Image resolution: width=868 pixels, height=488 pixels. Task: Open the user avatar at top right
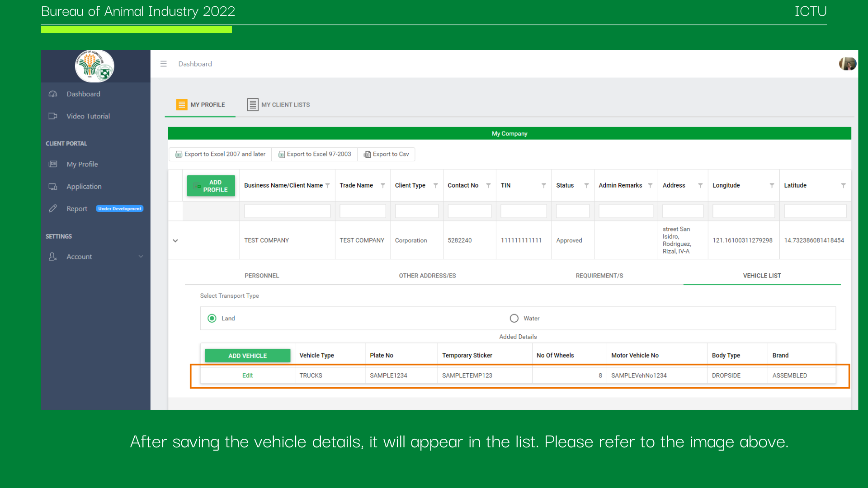point(848,64)
